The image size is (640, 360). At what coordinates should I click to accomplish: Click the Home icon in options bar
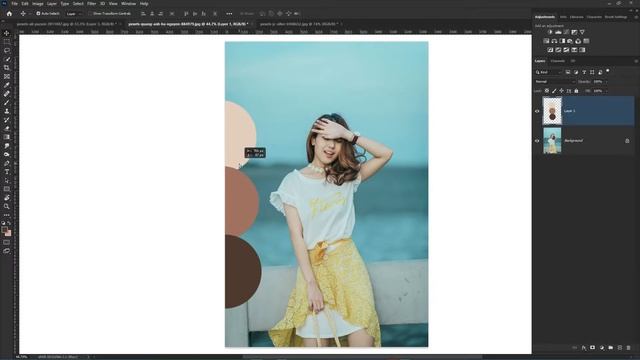click(x=9, y=13)
